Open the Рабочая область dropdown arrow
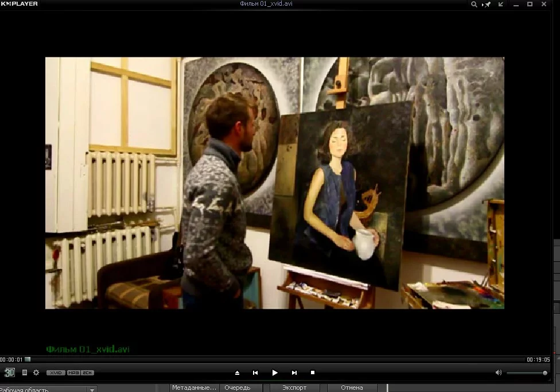Image resolution: width=560 pixels, height=392 pixels. [x=92, y=390]
